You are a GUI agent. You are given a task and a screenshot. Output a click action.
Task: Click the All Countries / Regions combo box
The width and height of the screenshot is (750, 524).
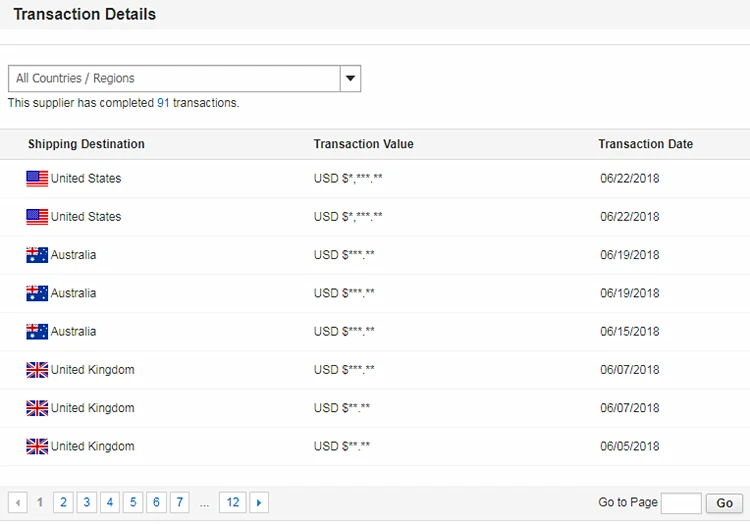click(175, 78)
